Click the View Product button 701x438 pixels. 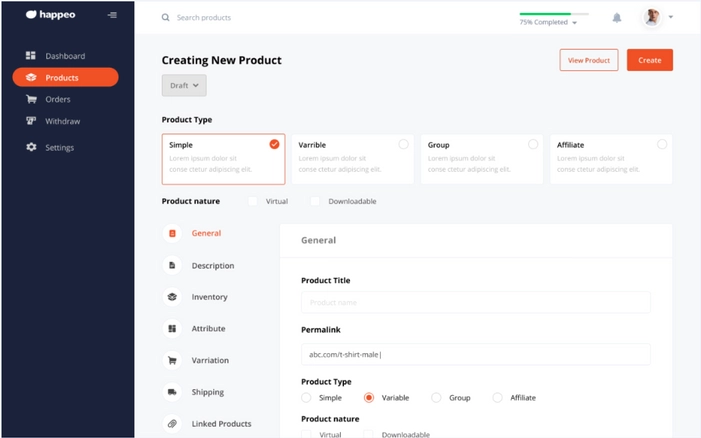[x=589, y=60]
